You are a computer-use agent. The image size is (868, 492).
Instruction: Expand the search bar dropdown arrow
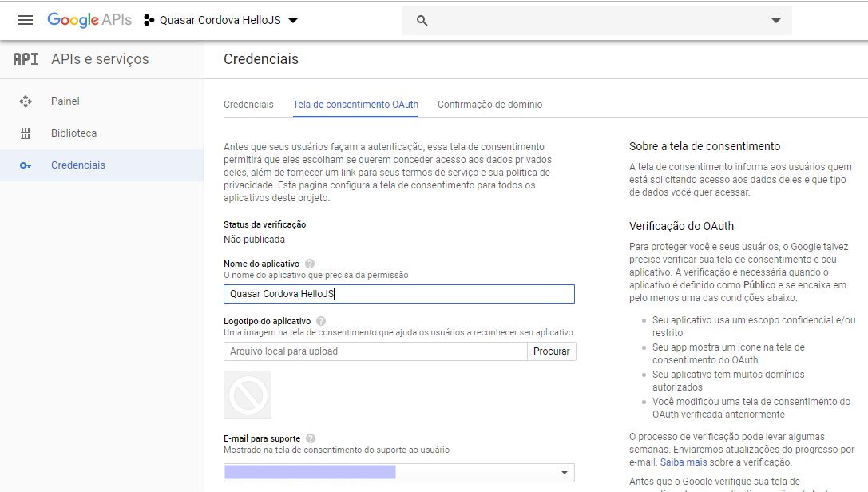pos(775,21)
